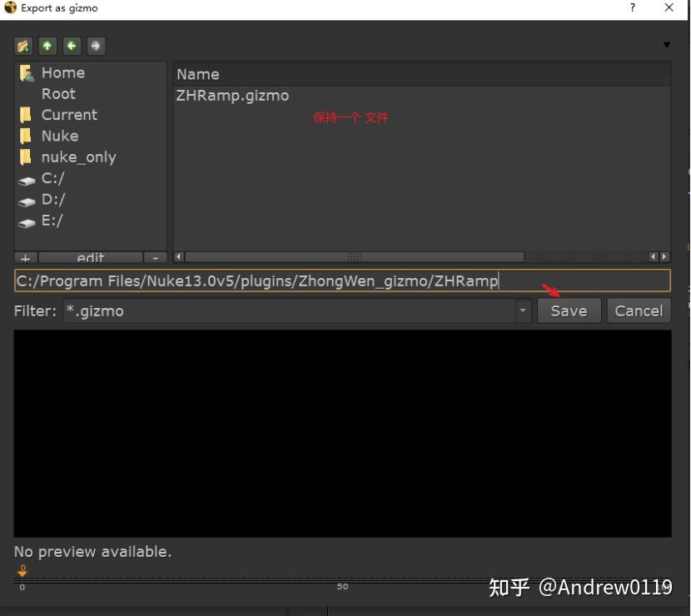Open the nuke_only folder
The image size is (691, 616).
(78, 156)
